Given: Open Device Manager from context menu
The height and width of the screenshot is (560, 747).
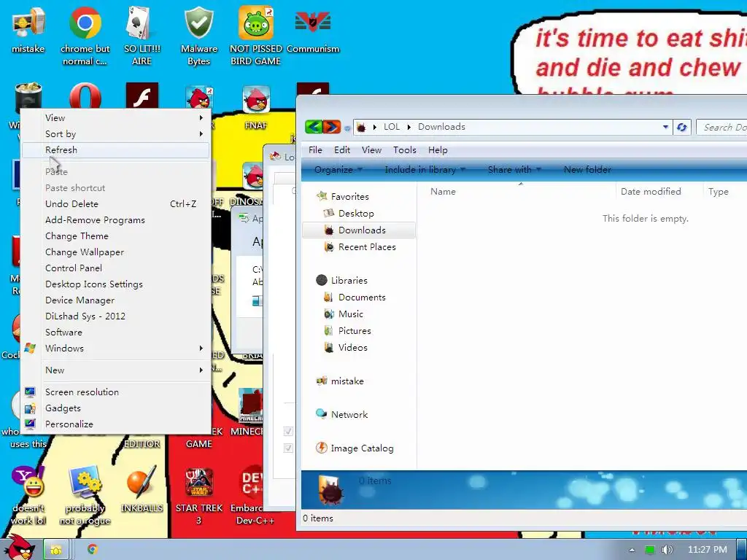Looking at the screenshot, I should pyautogui.click(x=116, y=300).
